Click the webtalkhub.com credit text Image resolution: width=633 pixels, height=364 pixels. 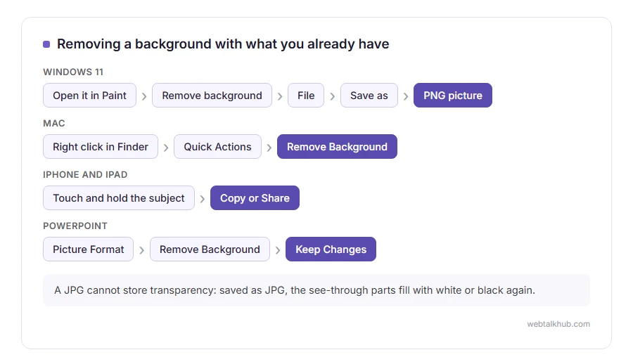click(558, 324)
